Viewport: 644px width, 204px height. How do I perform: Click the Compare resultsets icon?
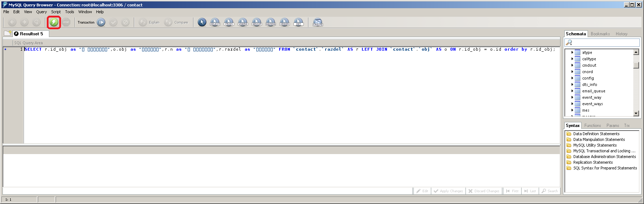[x=168, y=22]
